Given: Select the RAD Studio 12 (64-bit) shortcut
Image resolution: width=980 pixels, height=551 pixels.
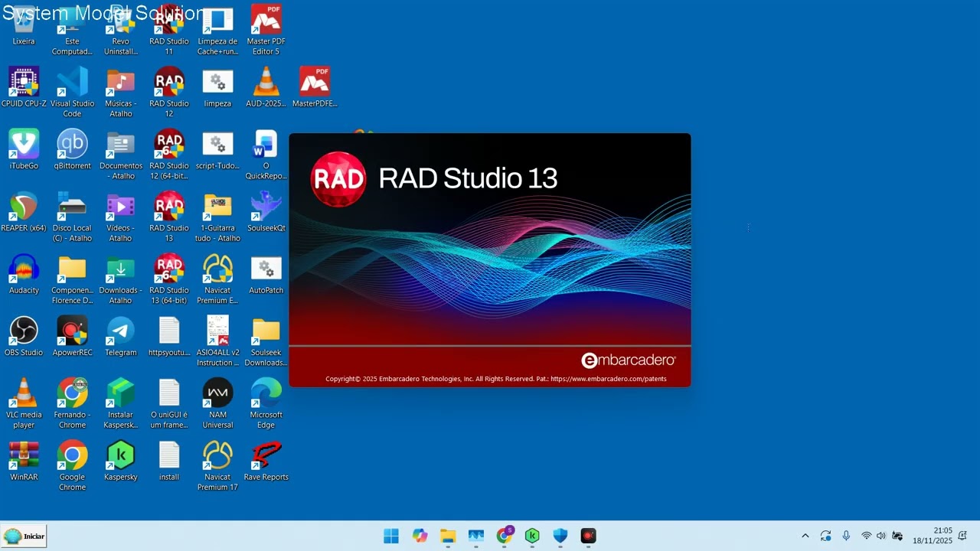Looking at the screenshot, I should coord(168,155).
